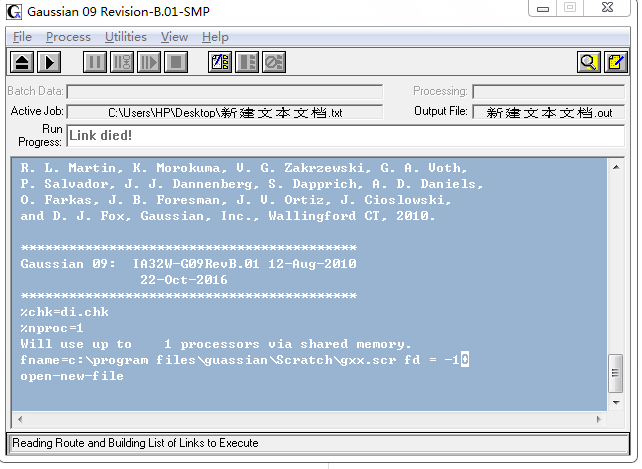Viewport: 642px width, 469px height.
Task: Click the vertical scrollbar thumb
Action: coord(616,373)
